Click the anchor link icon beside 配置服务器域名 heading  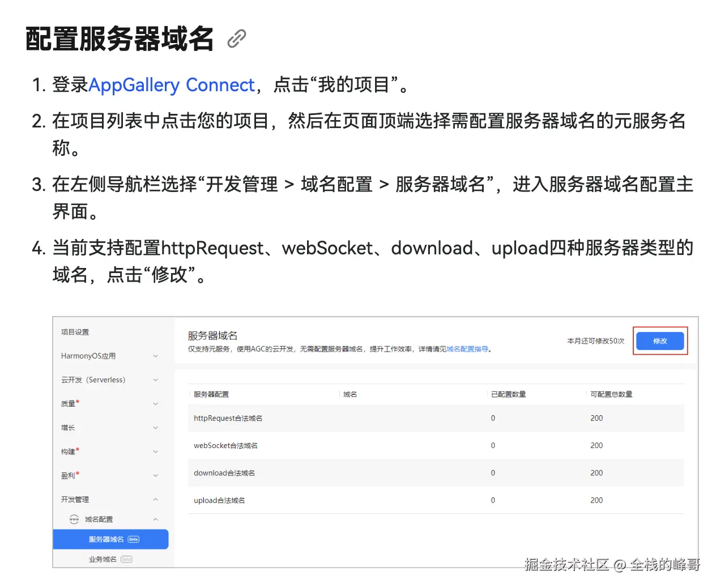[x=237, y=39]
